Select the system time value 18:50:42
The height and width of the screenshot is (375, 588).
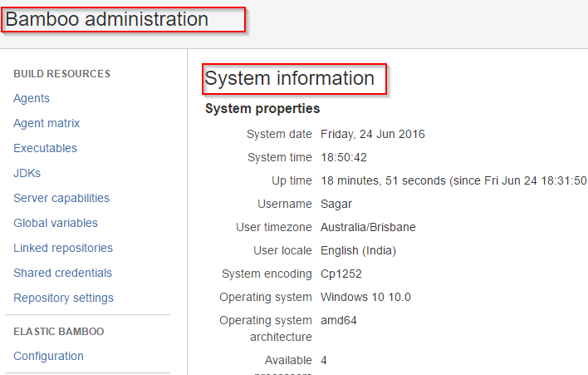(344, 158)
